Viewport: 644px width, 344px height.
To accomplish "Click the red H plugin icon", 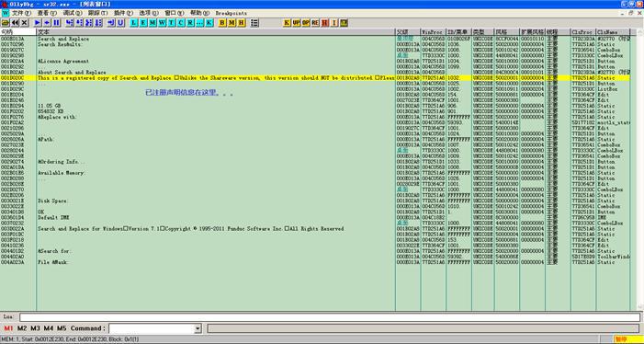I will (325, 23).
